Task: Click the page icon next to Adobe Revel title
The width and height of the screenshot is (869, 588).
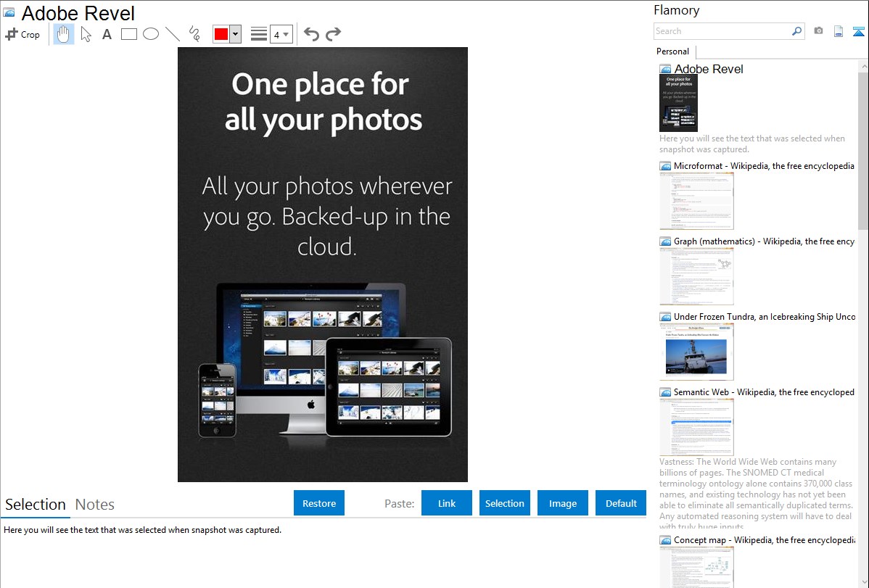Action: [x=9, y=12]
